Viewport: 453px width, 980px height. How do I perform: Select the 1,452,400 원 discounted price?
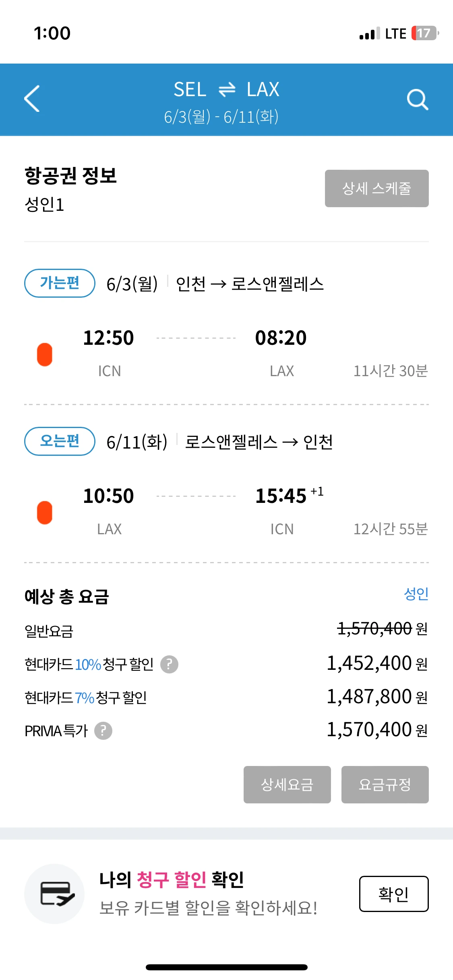click(377, 663)
